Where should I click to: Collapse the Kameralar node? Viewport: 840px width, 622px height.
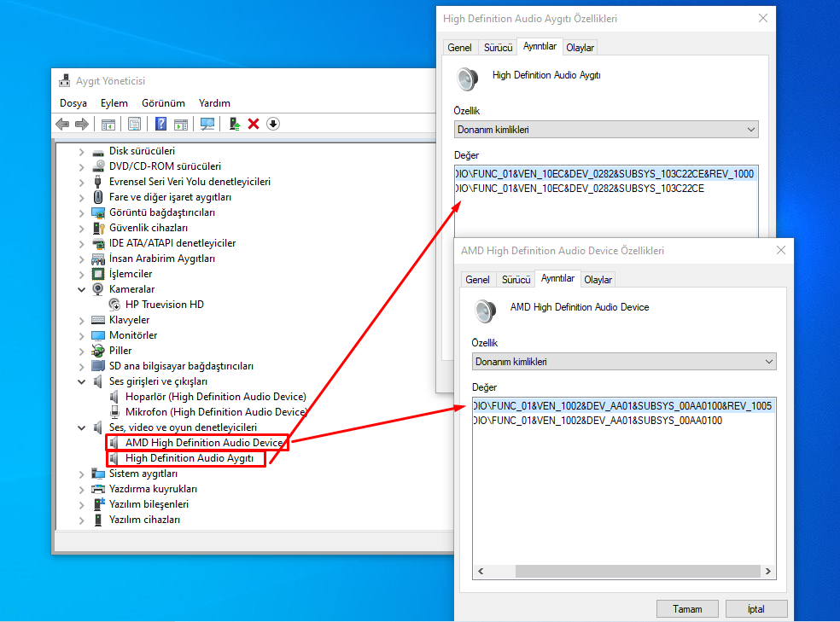pyautogui.click(x=81, y=289)
